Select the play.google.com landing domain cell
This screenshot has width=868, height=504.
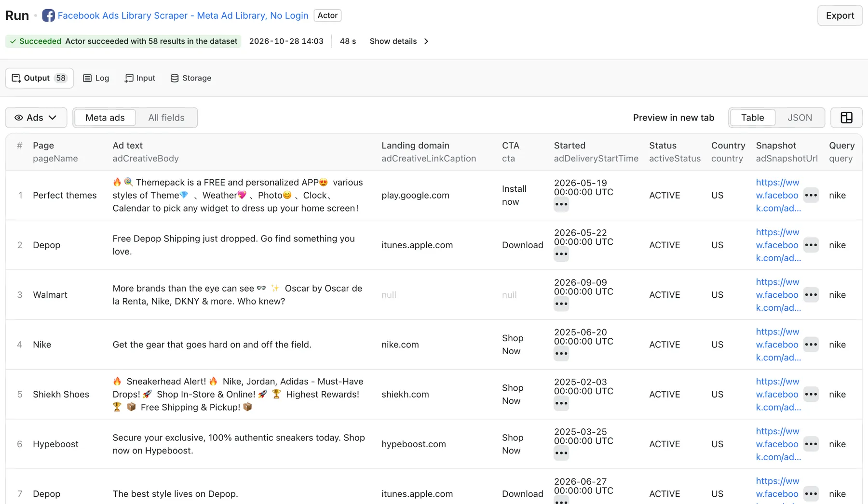[x=415, y=195]
